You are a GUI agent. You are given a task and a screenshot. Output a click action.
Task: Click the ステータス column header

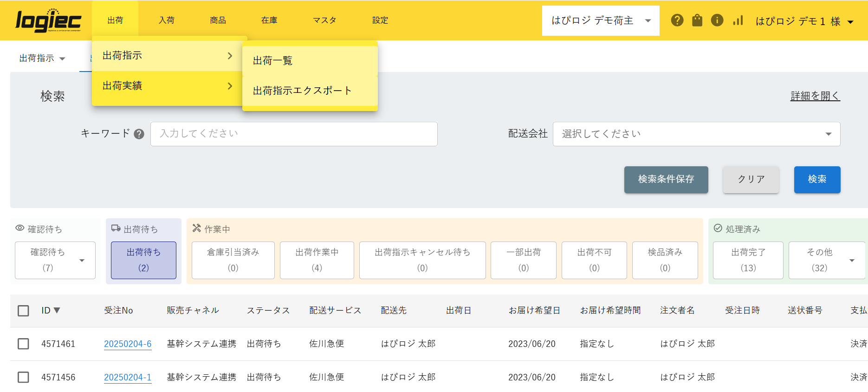(x=268, y=310)
